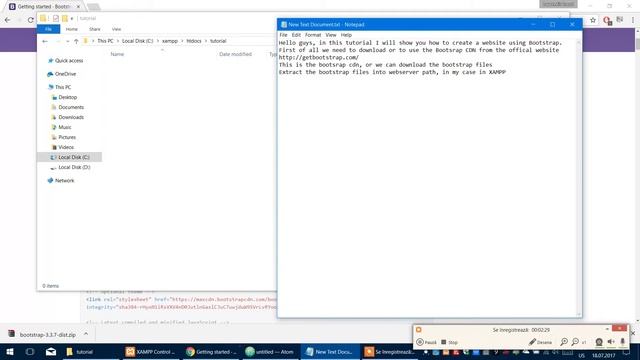640x360 pixels.
Task: Open the View tab in File Explorer
Action: 116,29
